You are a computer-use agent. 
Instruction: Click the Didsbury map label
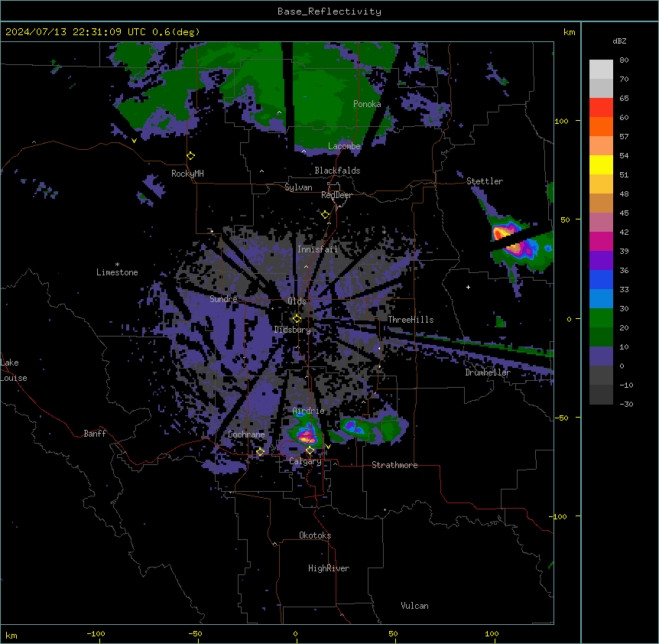tap(292, 330)
